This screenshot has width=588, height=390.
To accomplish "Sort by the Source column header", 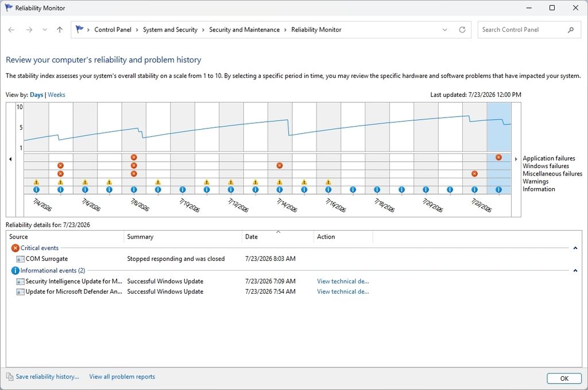I will [65, 237].
